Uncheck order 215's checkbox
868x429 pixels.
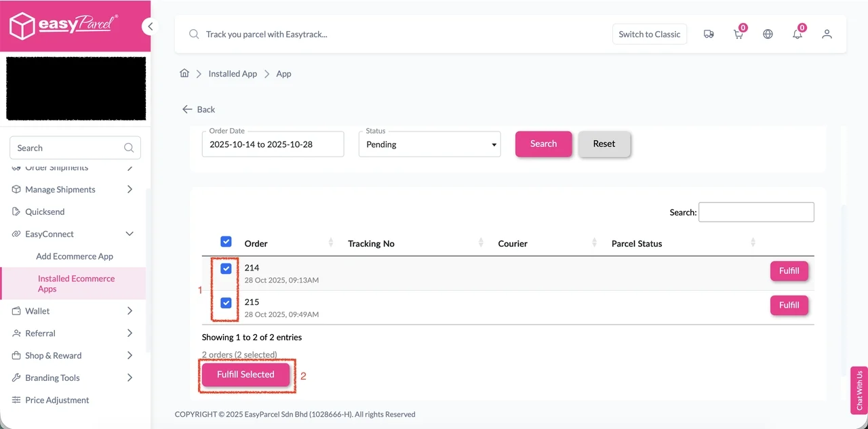pos(225,303)
